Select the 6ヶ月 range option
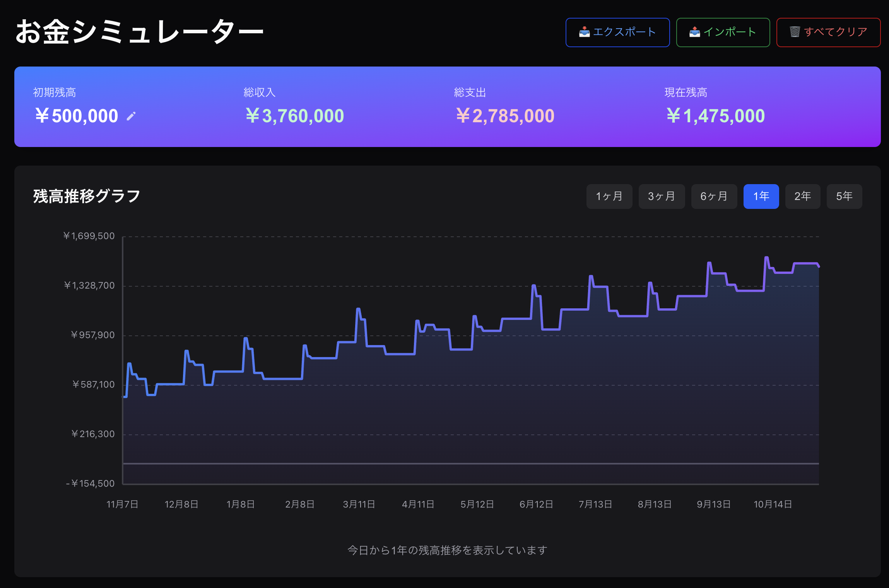The height and width of the screenshot is (588, 889). (x=714, y=197)
